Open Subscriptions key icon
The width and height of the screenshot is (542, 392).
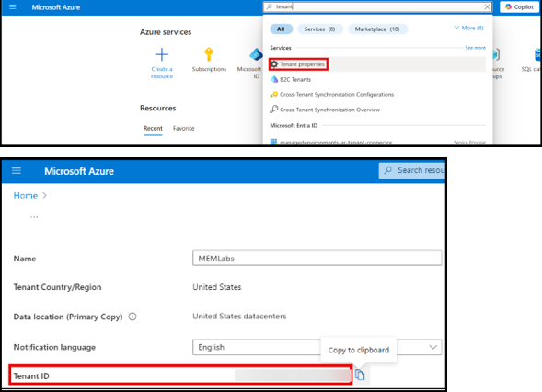(x=209, y=54)
